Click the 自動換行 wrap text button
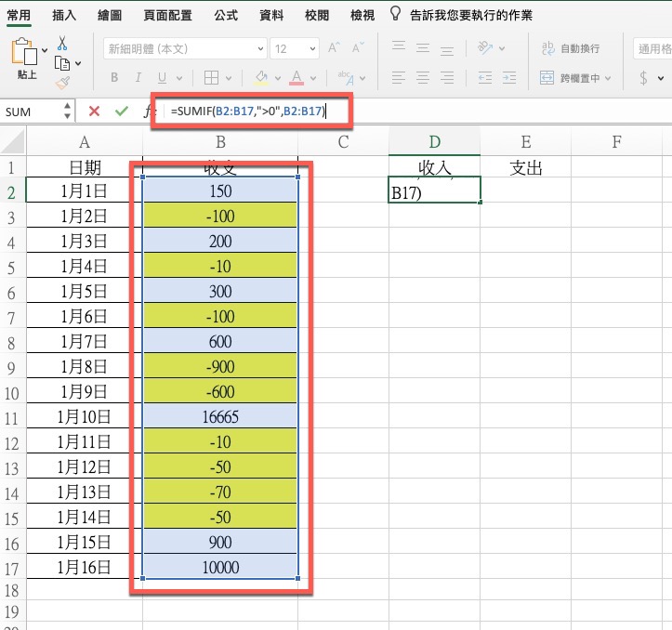The image size is (672, 630). (x=572, y=48)
